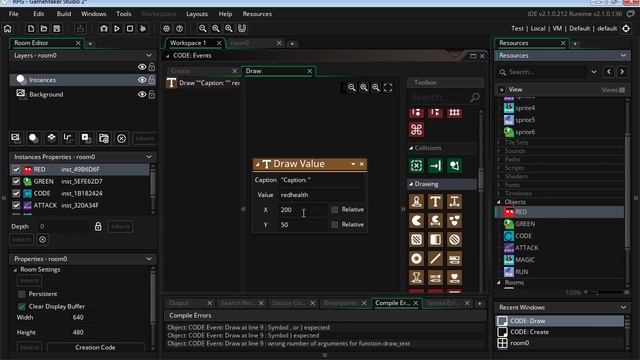Zoom out the workspace from main toolbar
This screenshot has height=360, width=640.
[x=203, y=29]
